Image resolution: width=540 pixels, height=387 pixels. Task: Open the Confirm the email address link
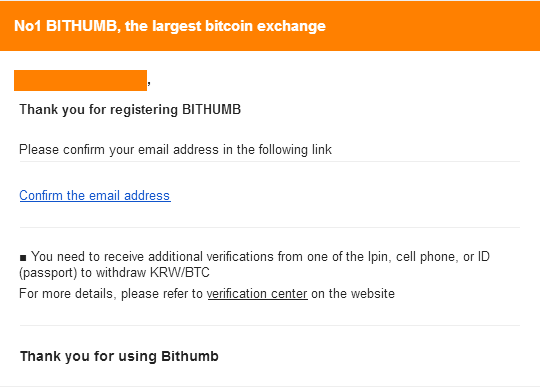point(95,196)
